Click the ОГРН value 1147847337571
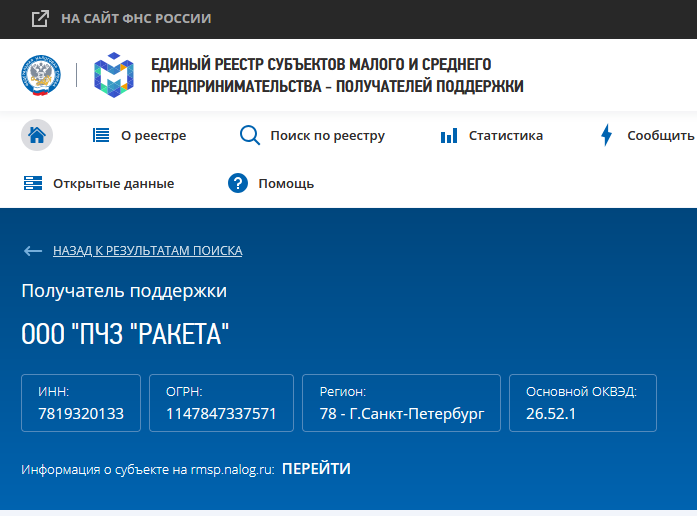Screen dimensions: 697x516 (221, 414)
